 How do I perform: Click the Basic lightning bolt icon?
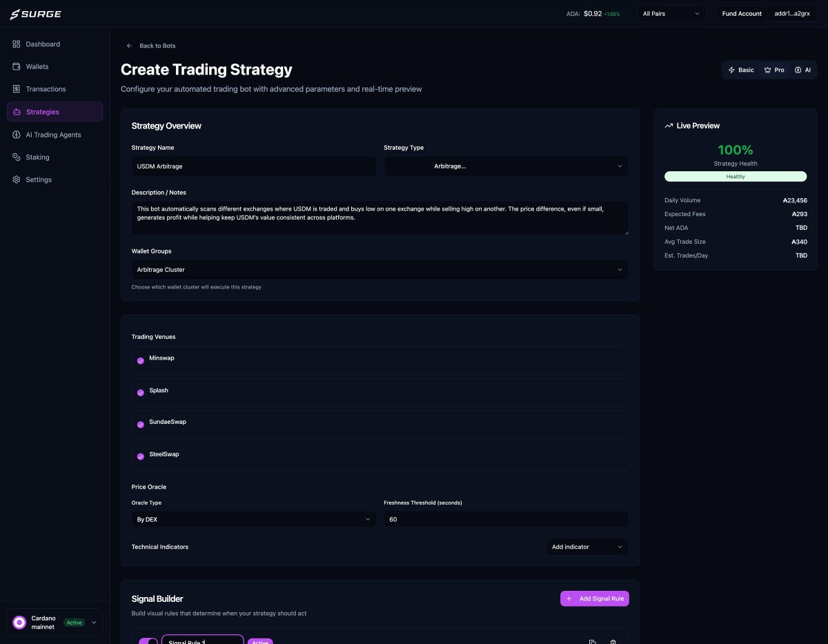(x=731, y=70)
